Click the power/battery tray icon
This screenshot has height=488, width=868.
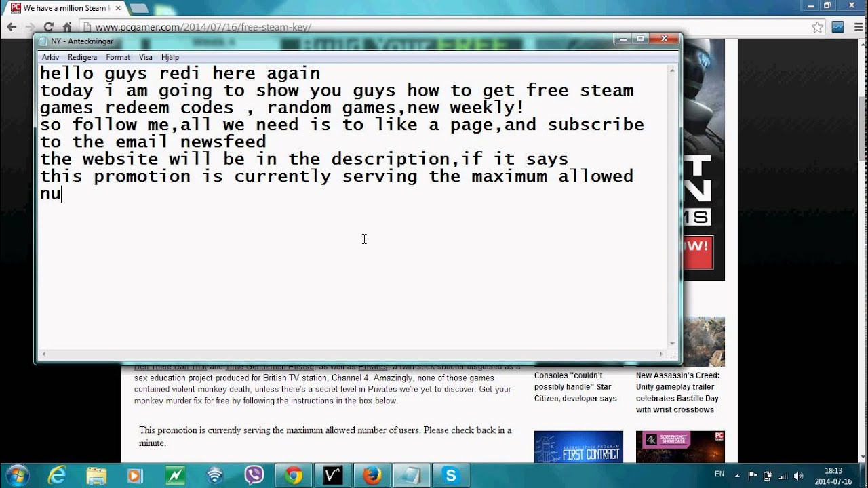point(768,475)
